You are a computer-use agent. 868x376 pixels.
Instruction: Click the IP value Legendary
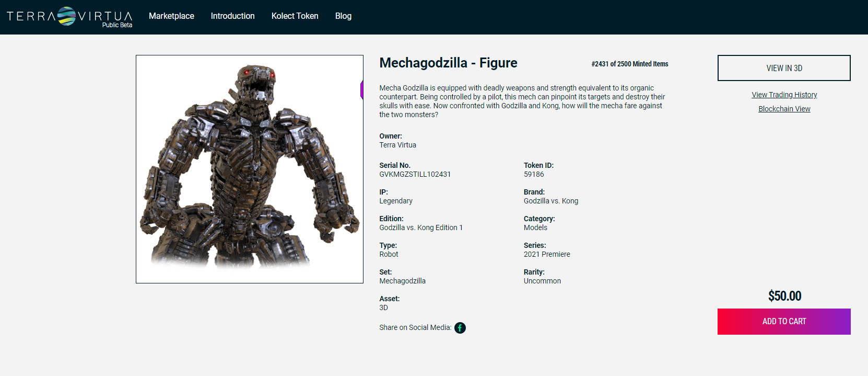396,201
